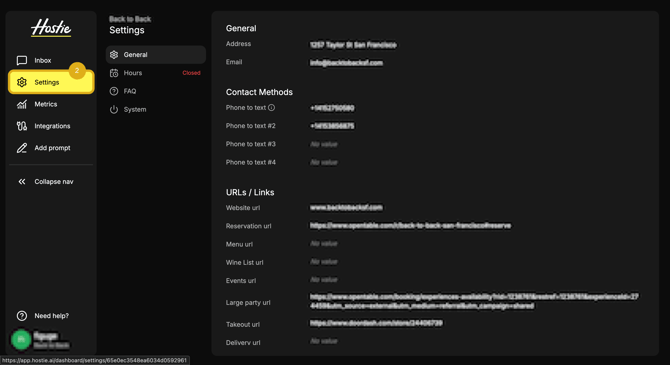This screenshot has width=670, height=365.
Task: Click the Collapse nav label
Action: pyautogui.click(x=54, y=182)
